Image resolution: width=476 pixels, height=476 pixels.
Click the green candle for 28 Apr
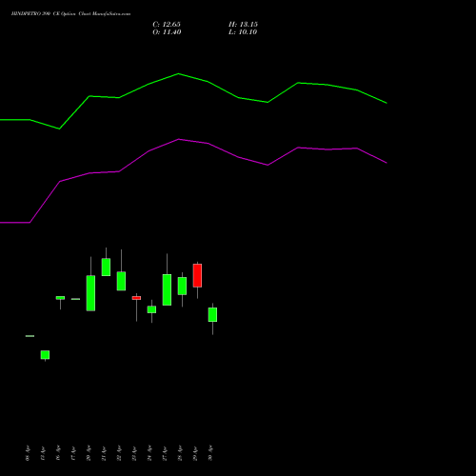coord(182,287)
